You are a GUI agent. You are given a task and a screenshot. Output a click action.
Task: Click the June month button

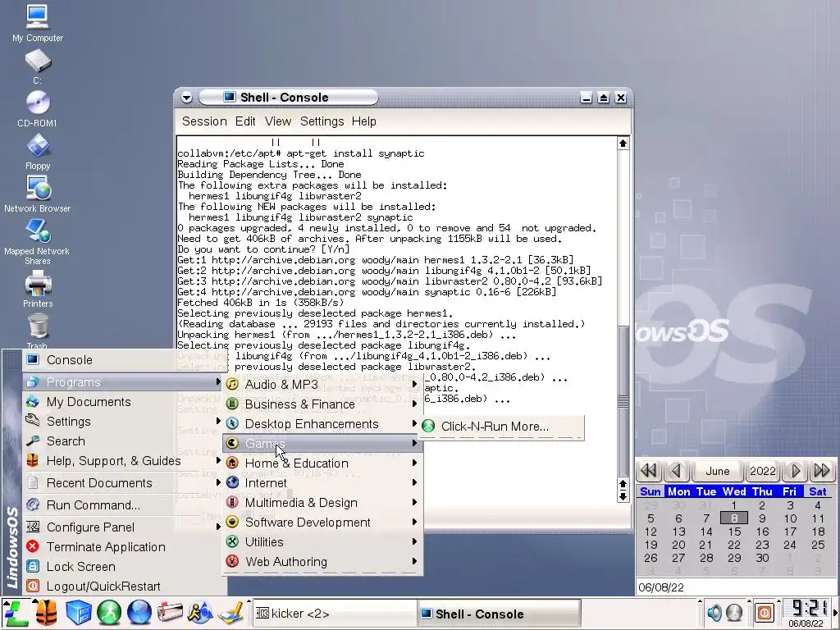[717, 471]
